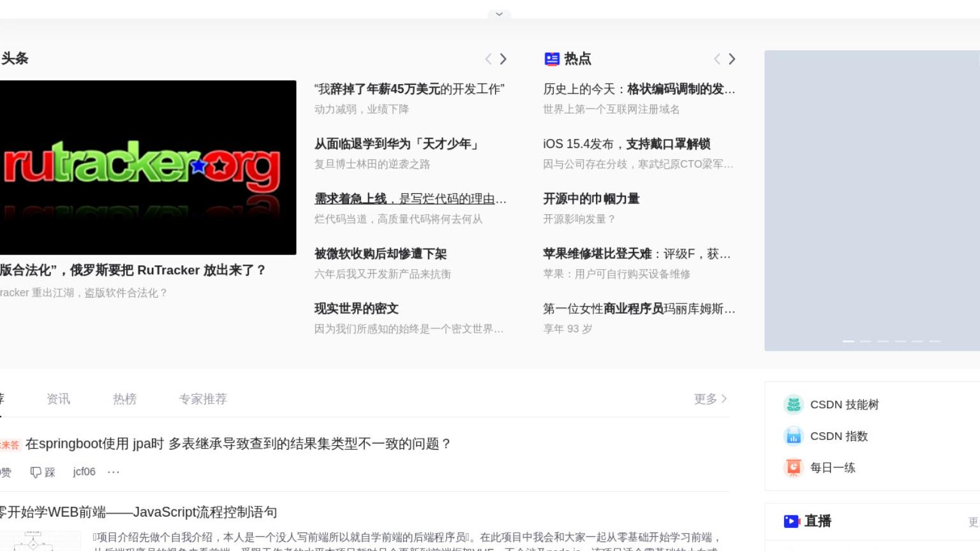980x551 pixels.
Task: Click subtitle 享年 93 岁
Action: pos(568,329)
